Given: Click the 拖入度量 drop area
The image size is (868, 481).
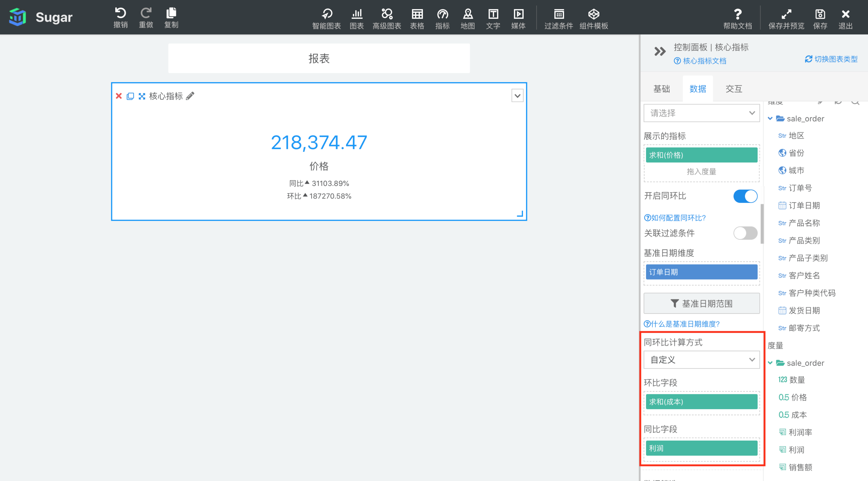Looking at the screenshot, I should pyautogui.click(x=702, y=171).
